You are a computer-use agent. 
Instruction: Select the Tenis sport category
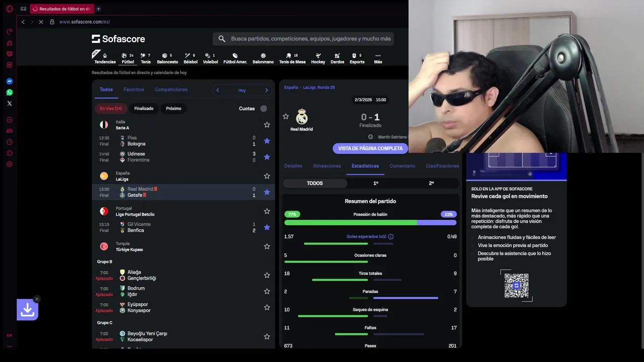(x=145, y=58)
